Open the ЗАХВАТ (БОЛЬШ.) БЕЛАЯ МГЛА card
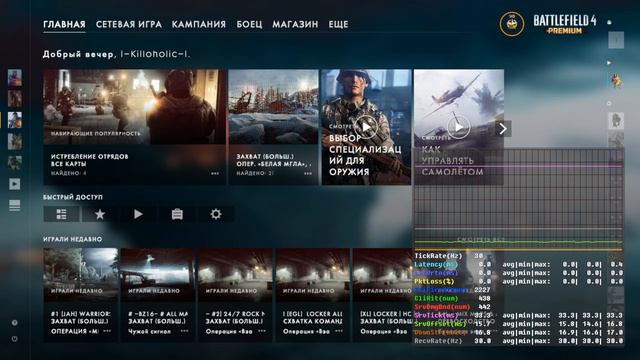This screenshot has height=360, width=640. (x=273, y=127)
